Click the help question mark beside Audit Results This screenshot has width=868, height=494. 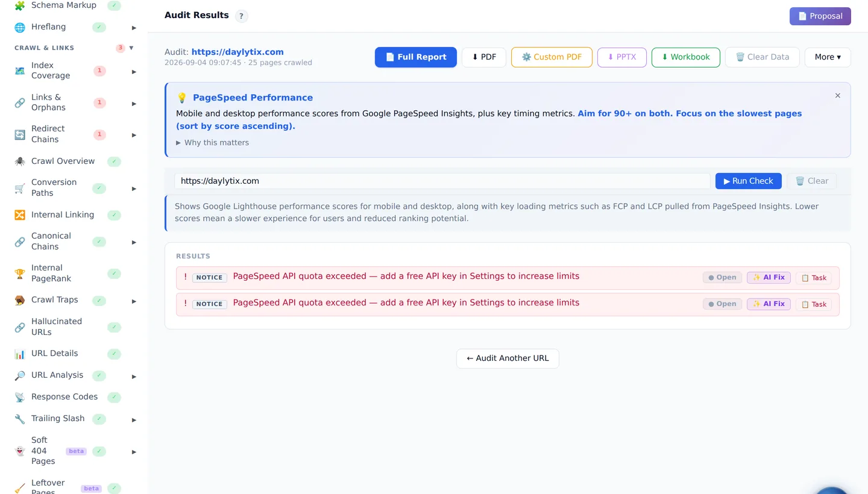coord(241,16)
